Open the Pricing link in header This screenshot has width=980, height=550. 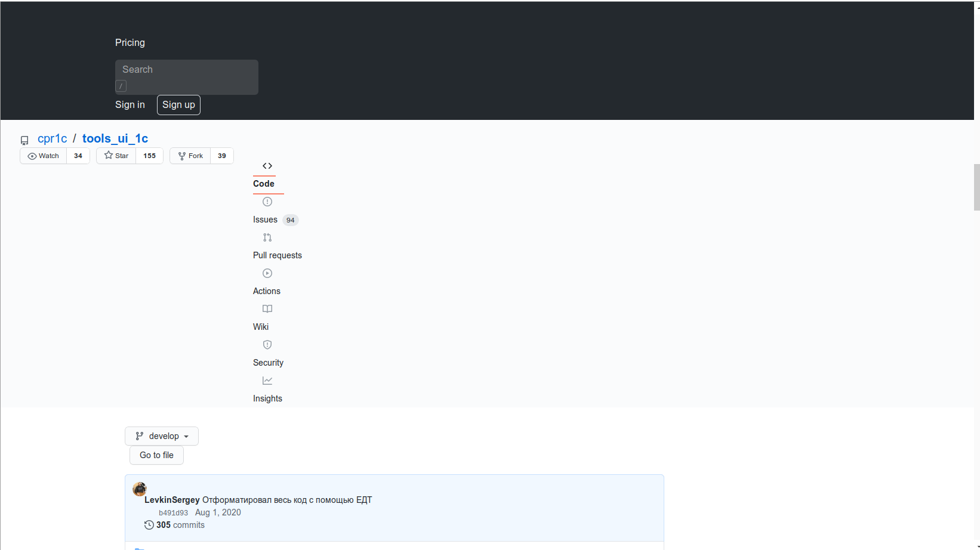click(130, 42)
